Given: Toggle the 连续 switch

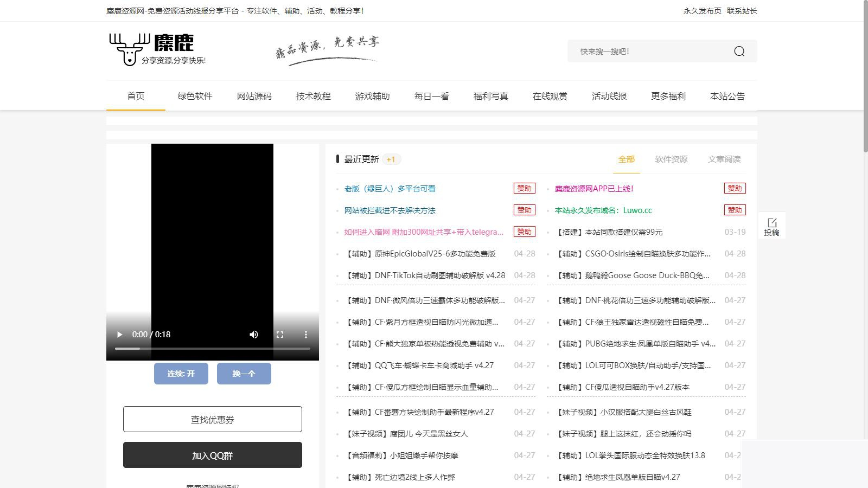Looking at the screenshot, I should click(181, 373).
